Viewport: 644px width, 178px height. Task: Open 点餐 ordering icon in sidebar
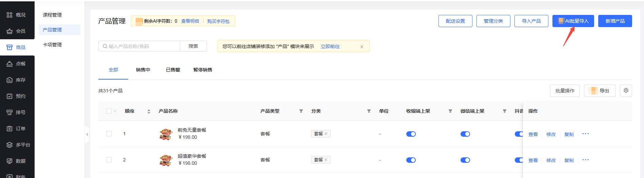pyautogui.click(x=9, y=64)
